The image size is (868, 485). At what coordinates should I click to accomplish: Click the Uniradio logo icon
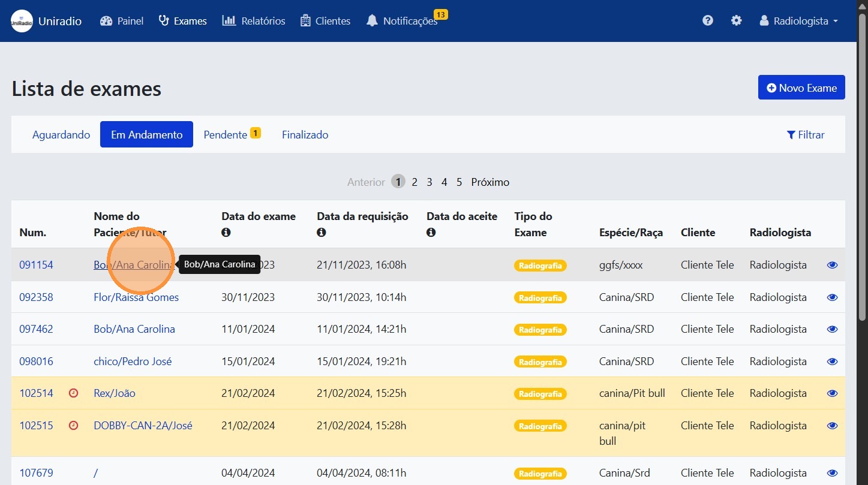[x=22, y=21]
